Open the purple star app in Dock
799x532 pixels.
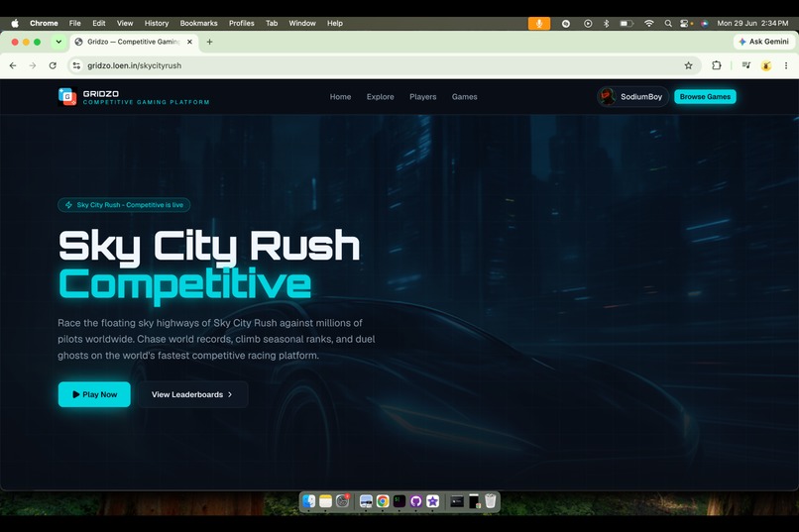coord(432,501)
